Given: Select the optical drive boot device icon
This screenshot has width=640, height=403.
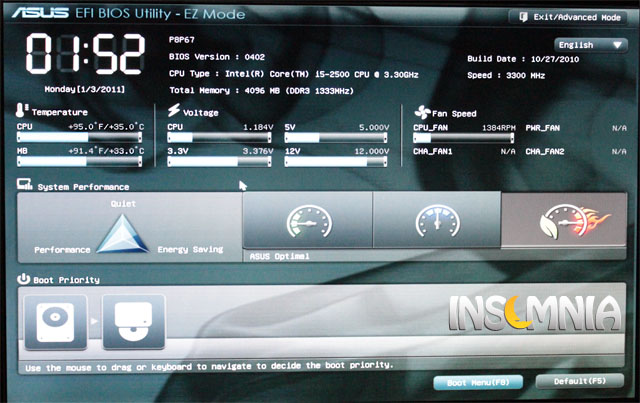Looking at the screenshot, I should click(133, 322).
